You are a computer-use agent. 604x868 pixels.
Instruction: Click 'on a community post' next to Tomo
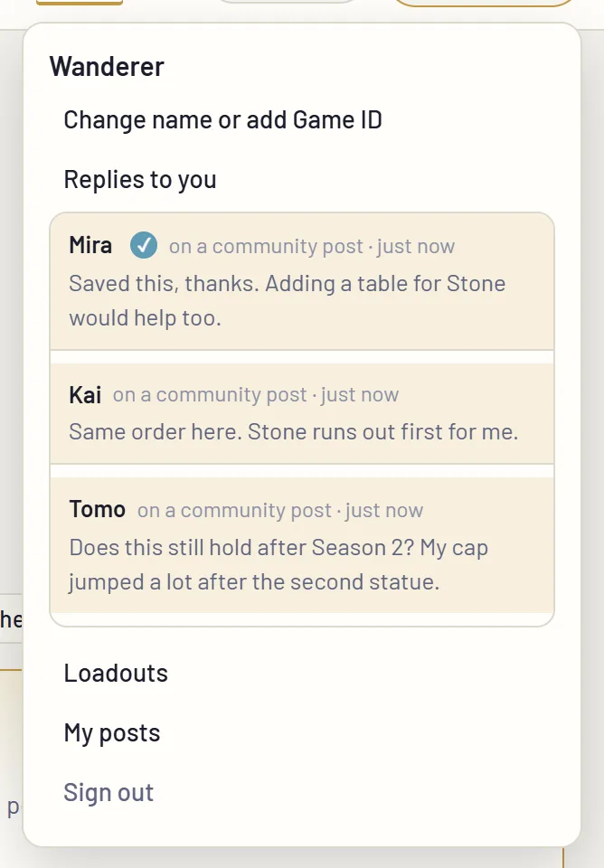point(234,510)
